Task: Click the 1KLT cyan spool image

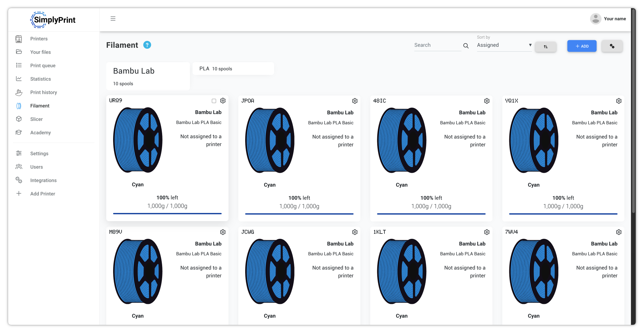Action: (402, 272)
